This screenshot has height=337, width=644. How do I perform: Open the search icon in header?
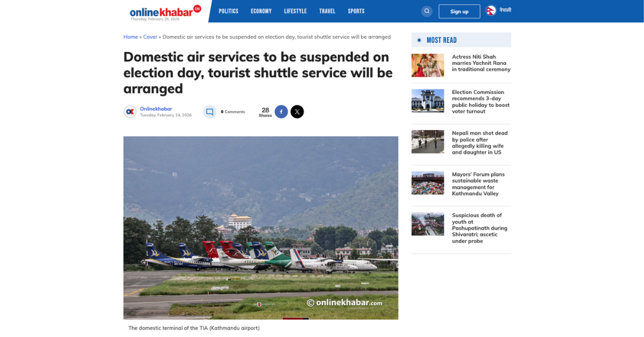427,11
